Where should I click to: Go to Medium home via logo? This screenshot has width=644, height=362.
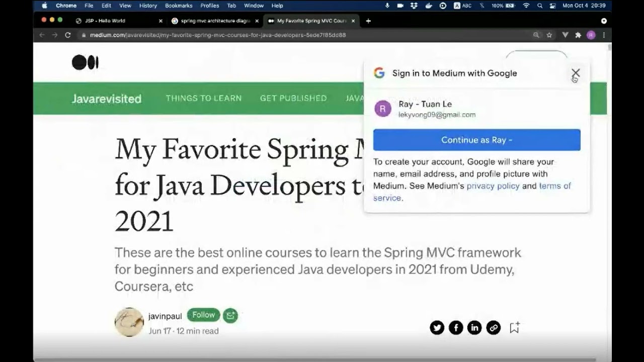(85, 62)
